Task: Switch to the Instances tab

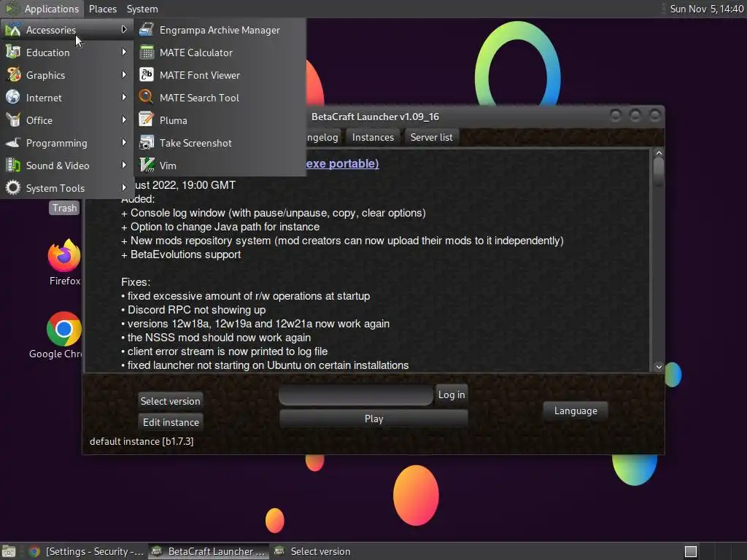Action: tap(373, 137)
